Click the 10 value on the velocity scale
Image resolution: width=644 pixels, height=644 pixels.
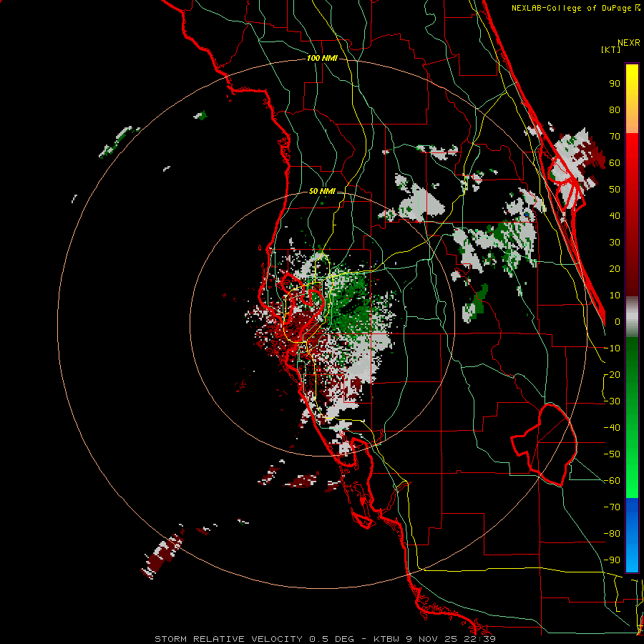pos(615,296)
